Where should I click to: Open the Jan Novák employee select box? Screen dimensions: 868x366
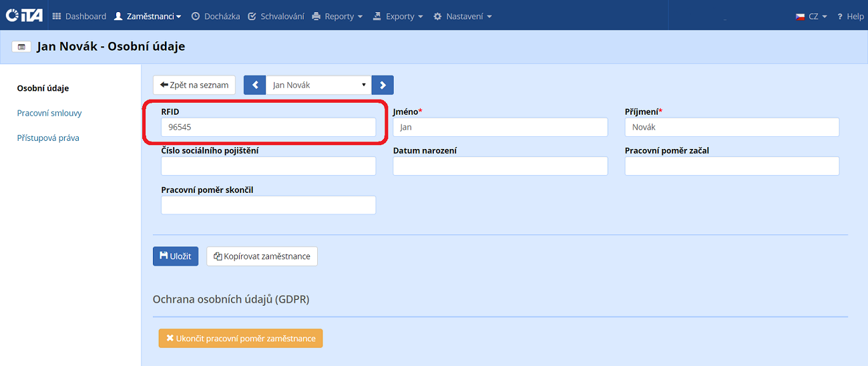tap(318, 85)
